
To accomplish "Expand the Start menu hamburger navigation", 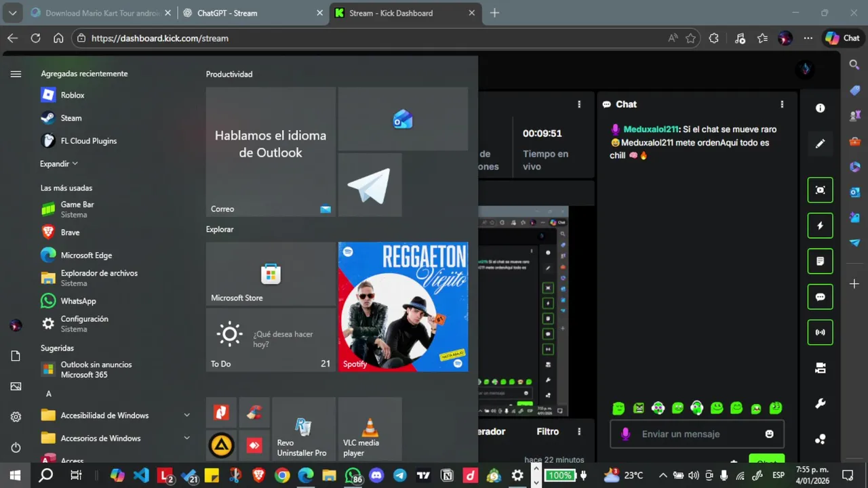I will pos(16,74).
